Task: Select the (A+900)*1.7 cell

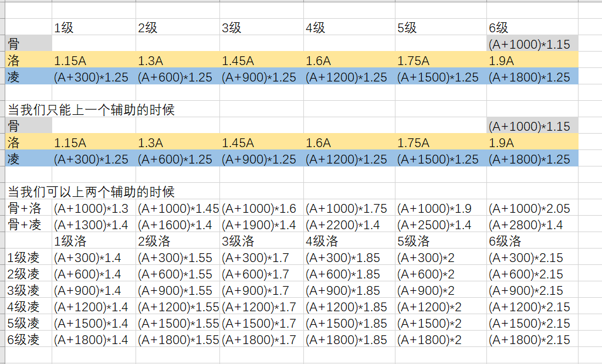Action: [262, 290]
